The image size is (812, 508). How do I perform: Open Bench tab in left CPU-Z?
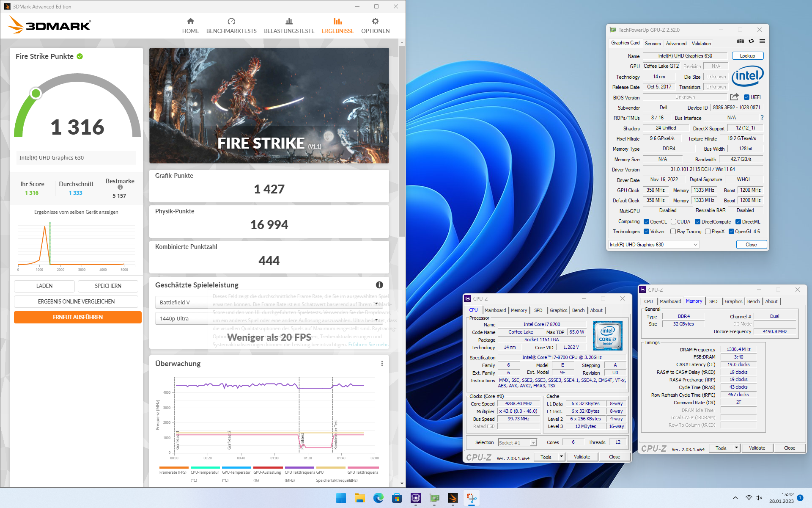pos(578,310)
